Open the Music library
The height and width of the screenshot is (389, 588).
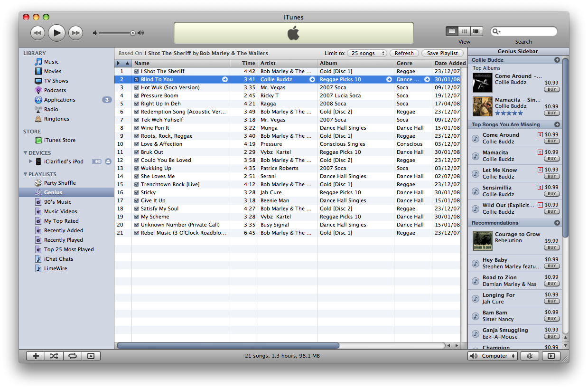51,62
